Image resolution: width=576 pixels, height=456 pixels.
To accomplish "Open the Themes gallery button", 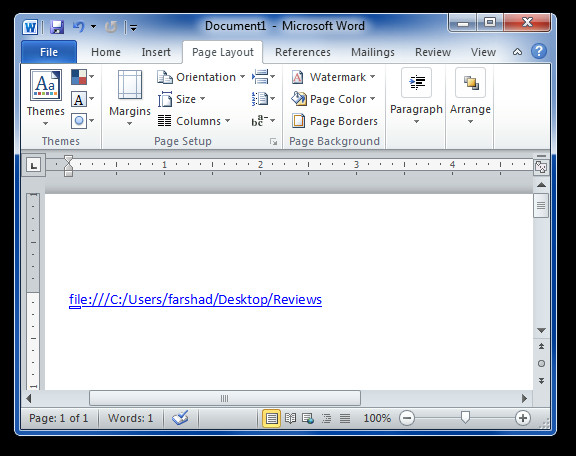I will pyautogui.click(x=46, y=97).
